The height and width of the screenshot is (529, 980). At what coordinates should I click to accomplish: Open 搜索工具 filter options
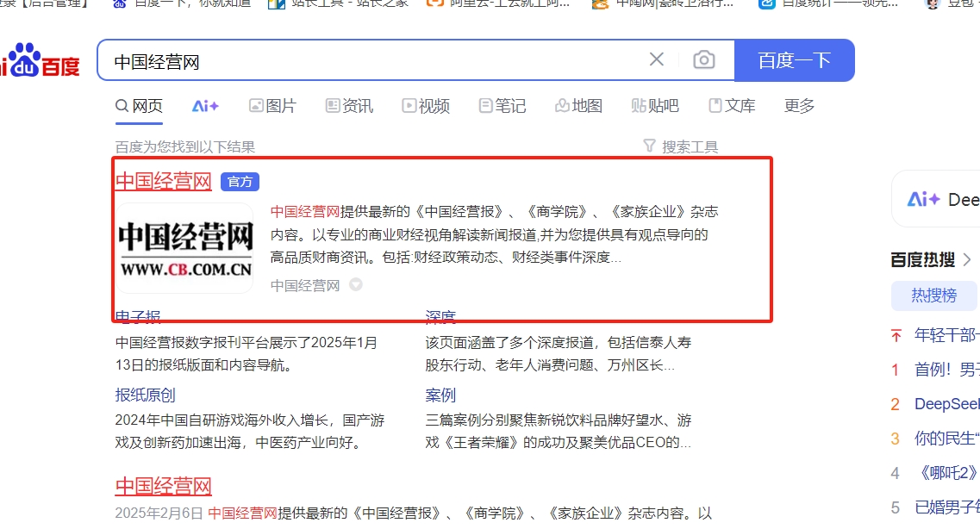coord(681,146)
